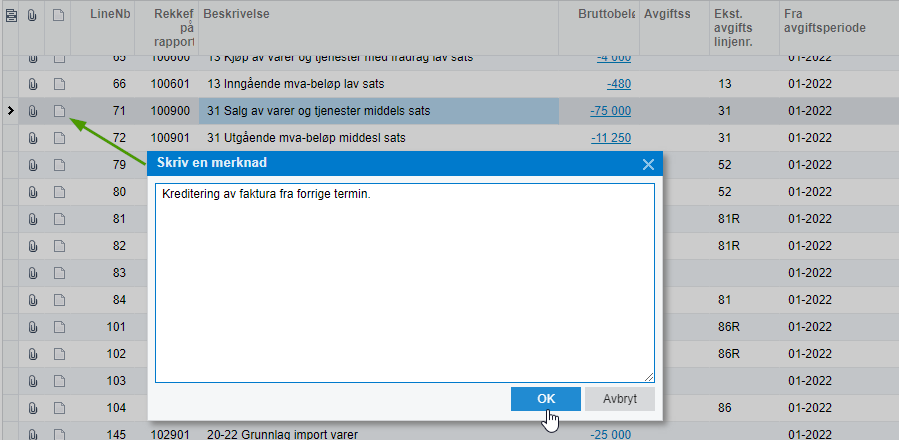This screenshot has width=899, height=440.
Task: Open attachment icon for line 103
Action: [33, 381]
